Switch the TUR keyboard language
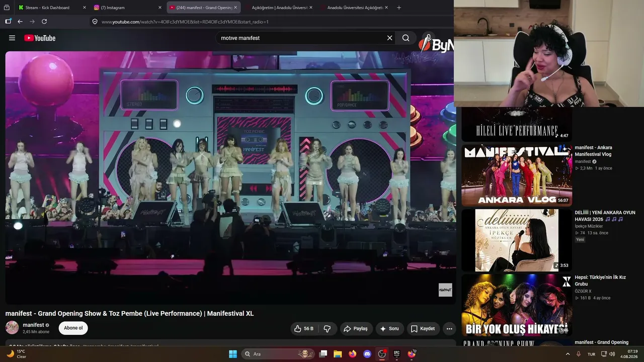The height and width of the screenshot is (362, 644). (x=592, y=354)
